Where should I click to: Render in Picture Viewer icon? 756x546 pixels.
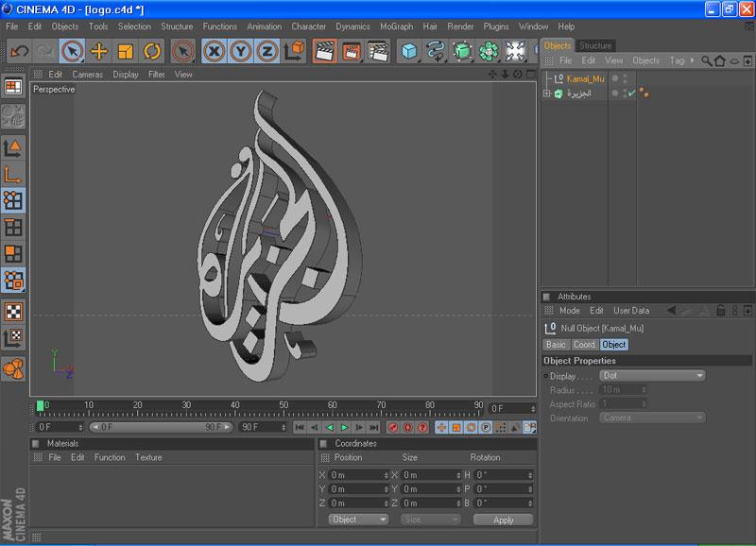tap(351, 51)
